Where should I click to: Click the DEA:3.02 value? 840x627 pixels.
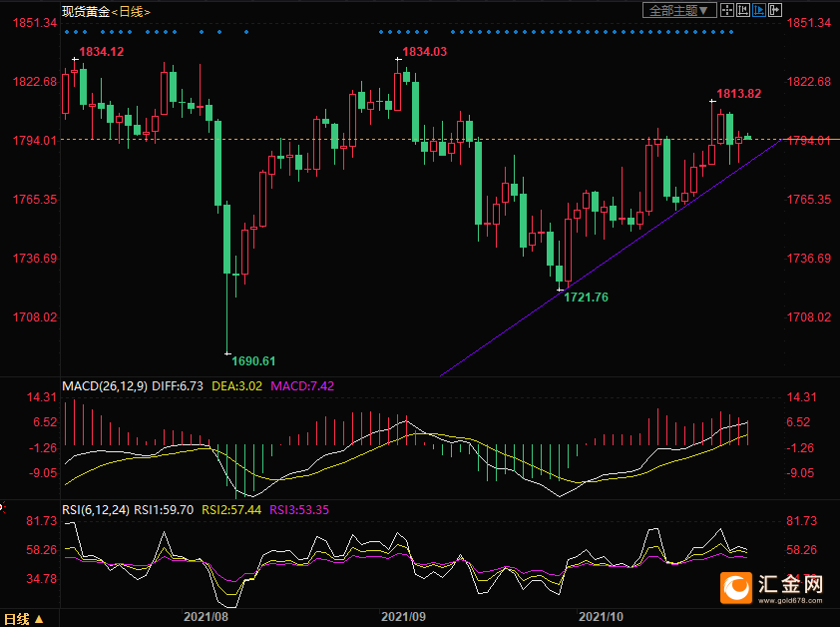(x=236, y=386)
